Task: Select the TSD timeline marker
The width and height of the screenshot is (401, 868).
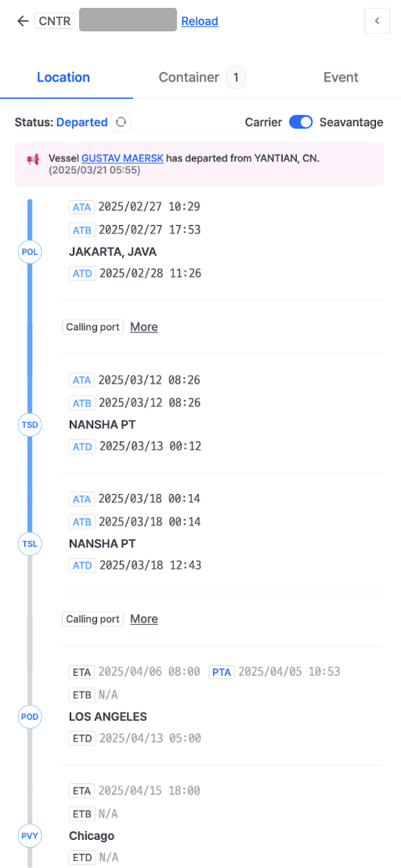Action: 30,424
